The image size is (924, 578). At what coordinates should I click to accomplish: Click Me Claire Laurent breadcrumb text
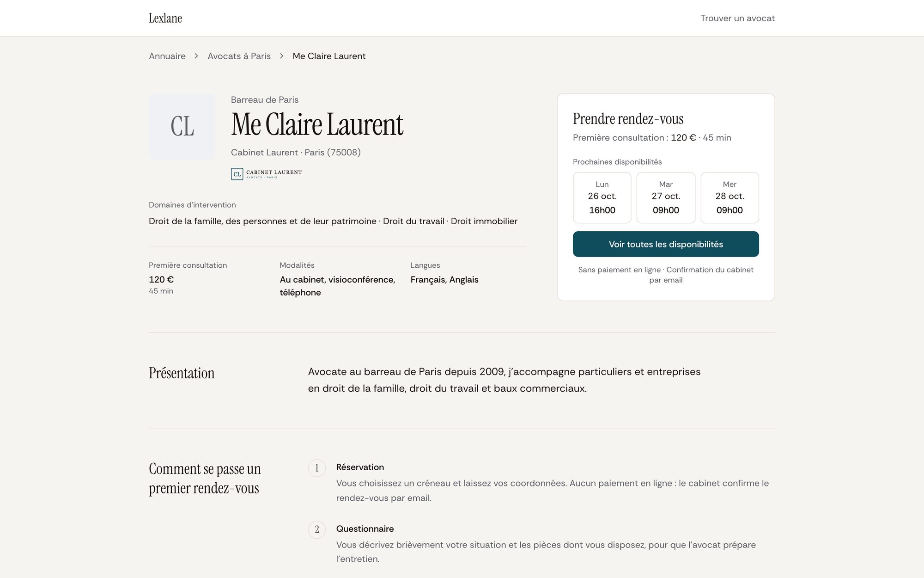(x=329, y=56)
